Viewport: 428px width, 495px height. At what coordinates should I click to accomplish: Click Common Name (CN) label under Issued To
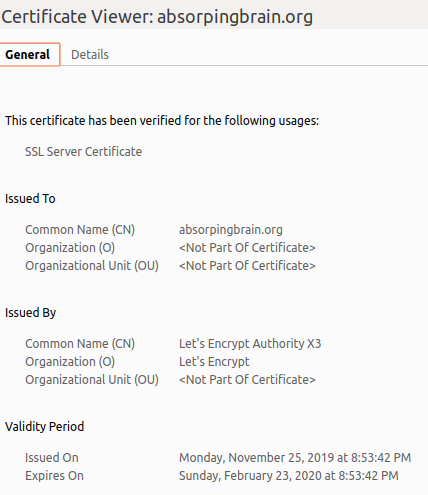80,230
